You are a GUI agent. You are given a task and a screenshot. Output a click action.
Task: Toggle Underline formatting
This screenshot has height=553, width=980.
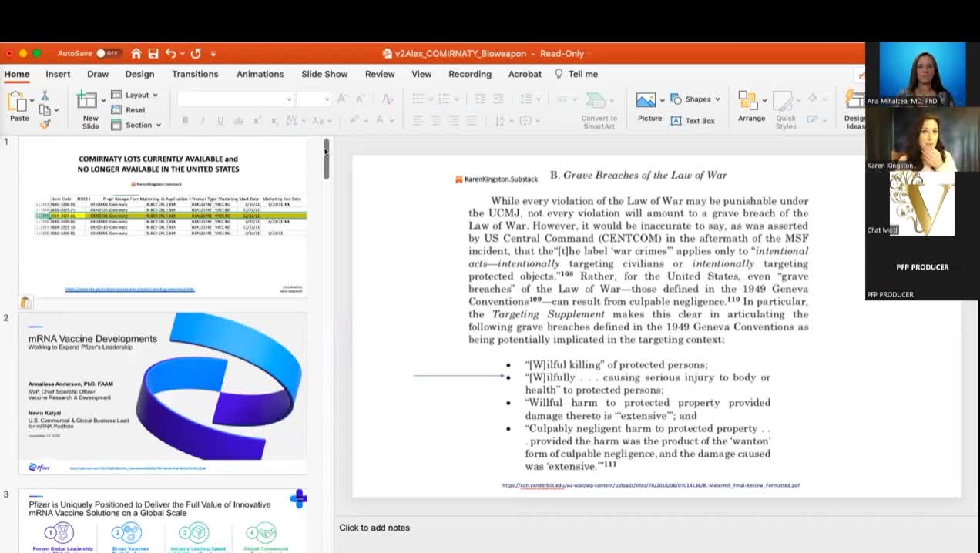click(220, 120)
